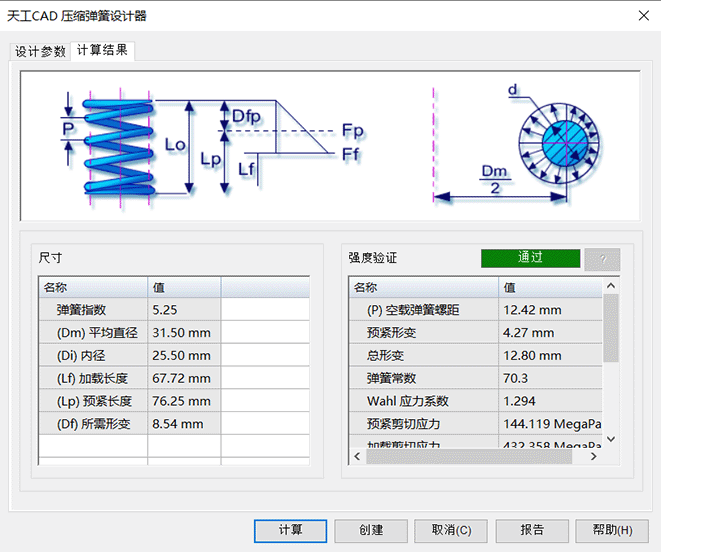Select the Wahl 应力系数 row
This screenshot has height=552, width=702.
coord(476,401)
